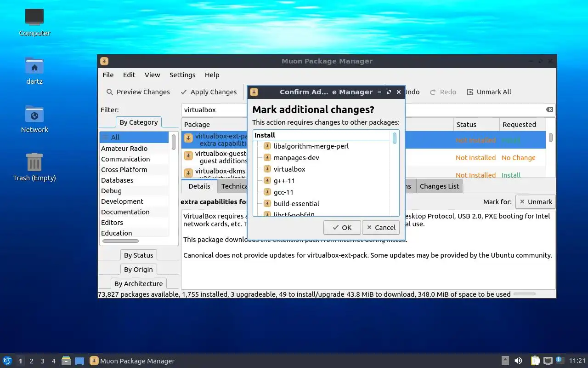Cancel the additional changes dialog
Image resolution: width=588 pixels, height=368 pixels.
[x=380, y=228]
